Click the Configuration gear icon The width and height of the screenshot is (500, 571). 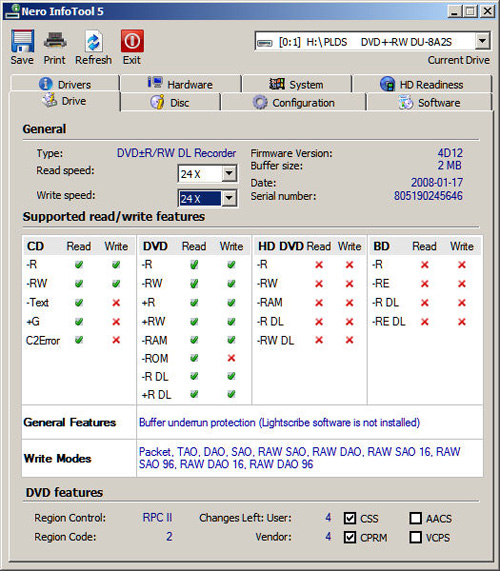260,102
